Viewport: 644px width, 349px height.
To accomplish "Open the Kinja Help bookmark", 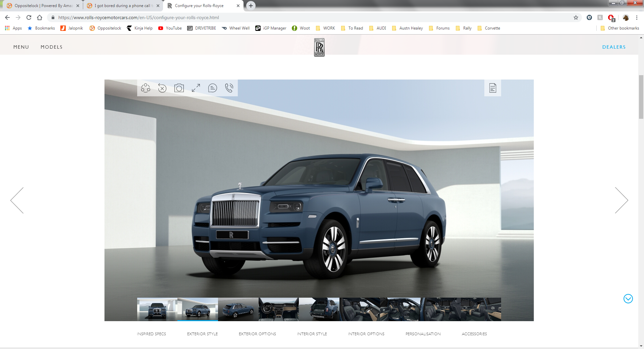I will pos(140,28).
